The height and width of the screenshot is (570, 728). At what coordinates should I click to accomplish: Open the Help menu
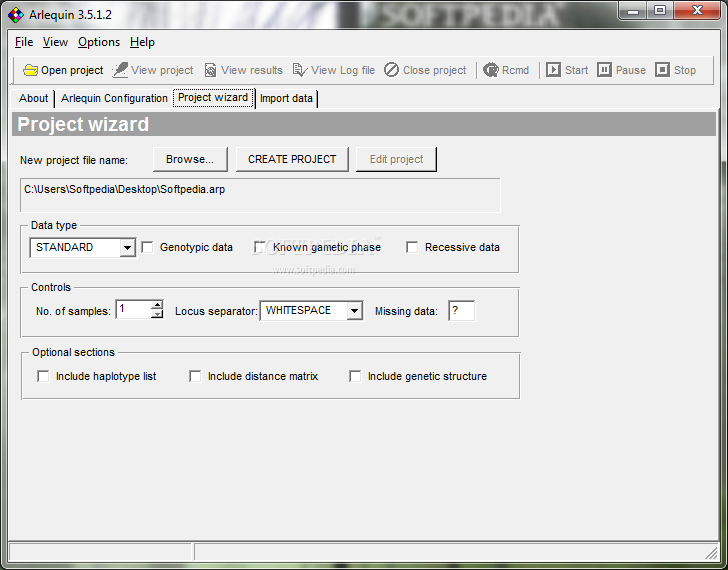point(142,42)
